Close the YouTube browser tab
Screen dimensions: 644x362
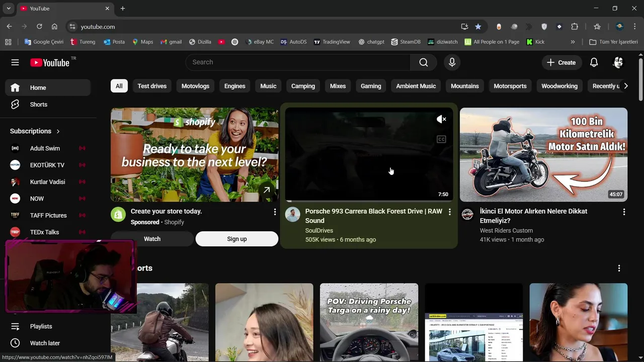coord(107,9)
